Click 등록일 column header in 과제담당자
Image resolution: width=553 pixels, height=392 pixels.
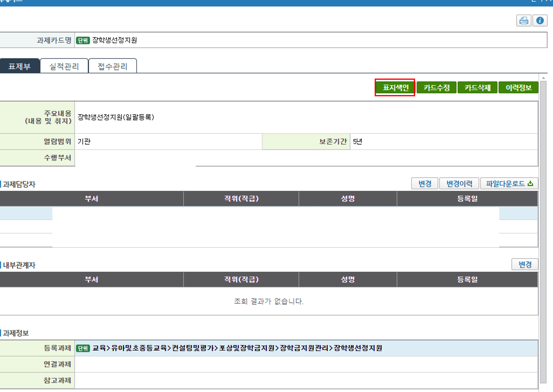tap(467, 199)
